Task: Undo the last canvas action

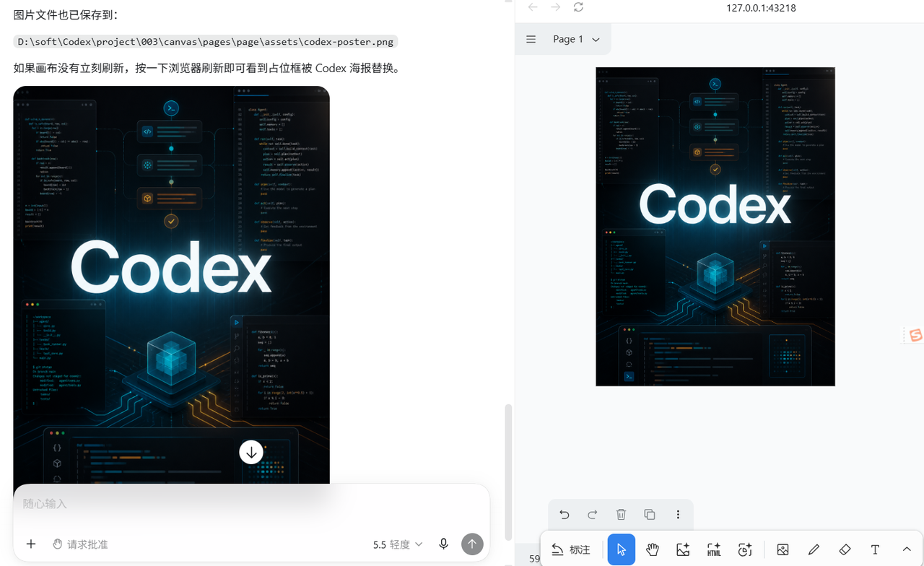Action: click(565, 515)
